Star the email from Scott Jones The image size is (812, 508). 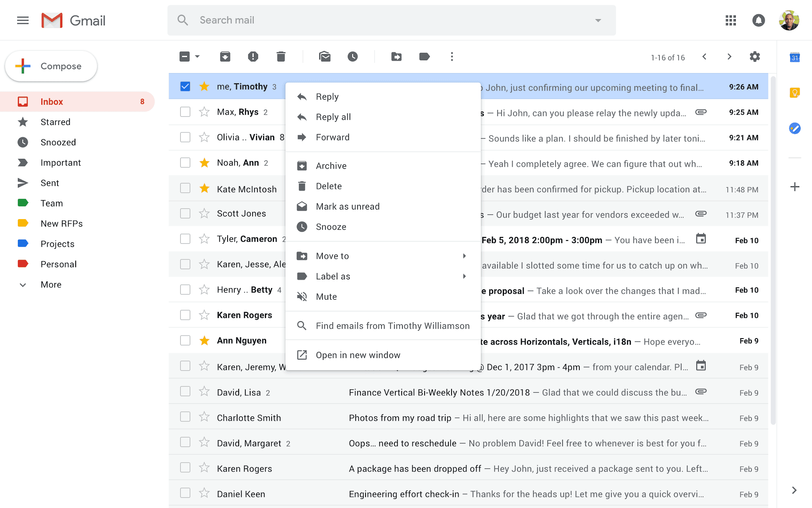click(204, 213)
